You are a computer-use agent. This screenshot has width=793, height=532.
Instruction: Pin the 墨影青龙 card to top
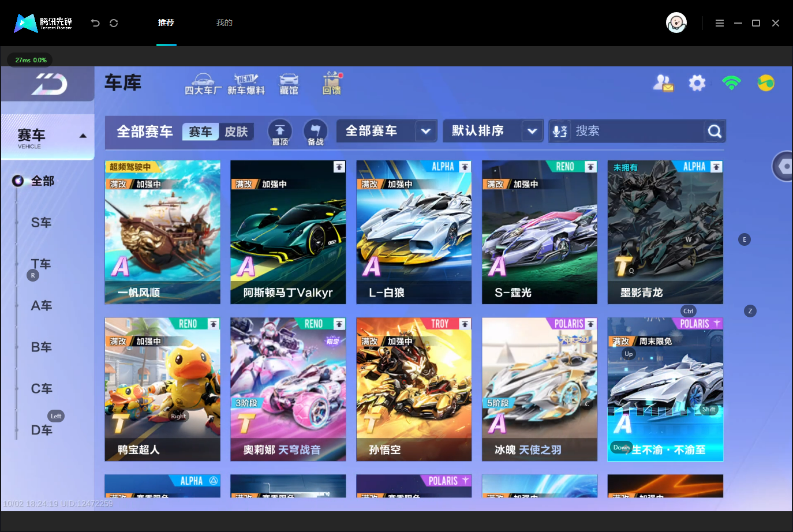717,167
